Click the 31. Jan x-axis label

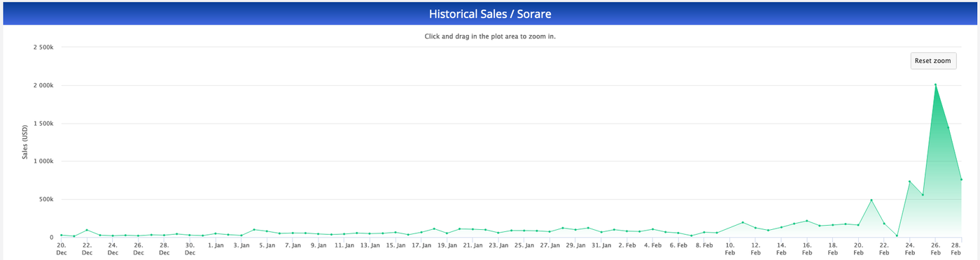(601, 245)
